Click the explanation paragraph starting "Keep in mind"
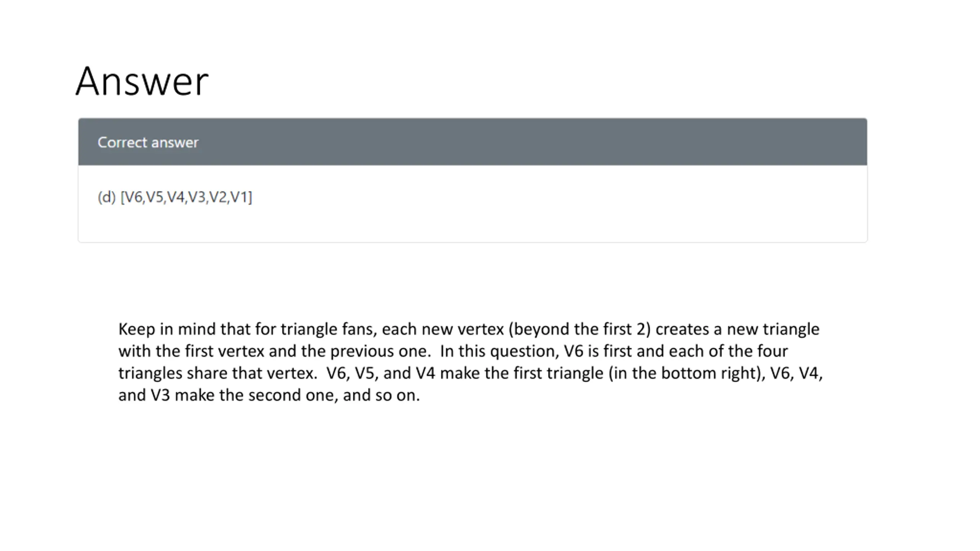This screenshot has width=980, height=551. coord(470,362)
